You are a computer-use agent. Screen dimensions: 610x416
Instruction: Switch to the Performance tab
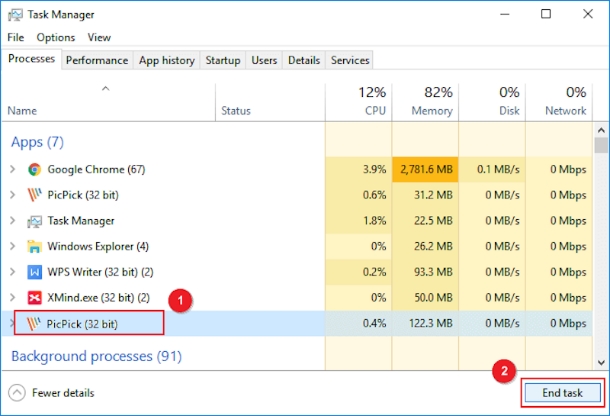click(x=97, y=60)
